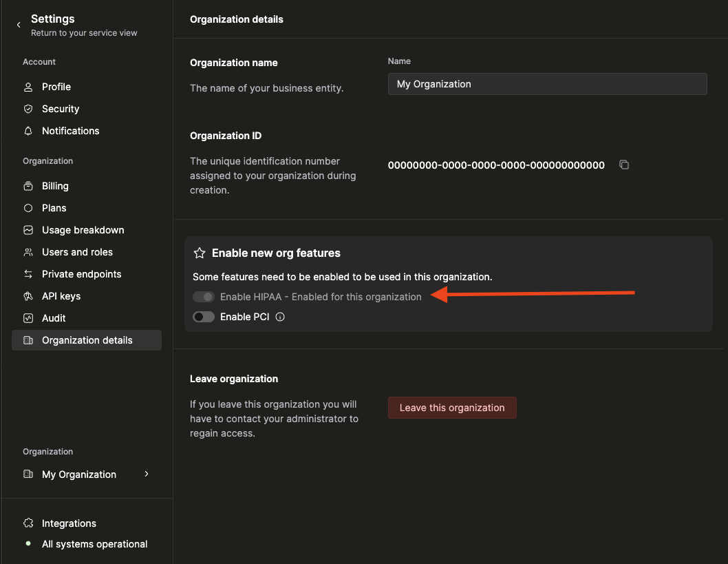This screenshot has width=728, height=564.
Task: Click the Profile person icon
Action: coord(28,87)
